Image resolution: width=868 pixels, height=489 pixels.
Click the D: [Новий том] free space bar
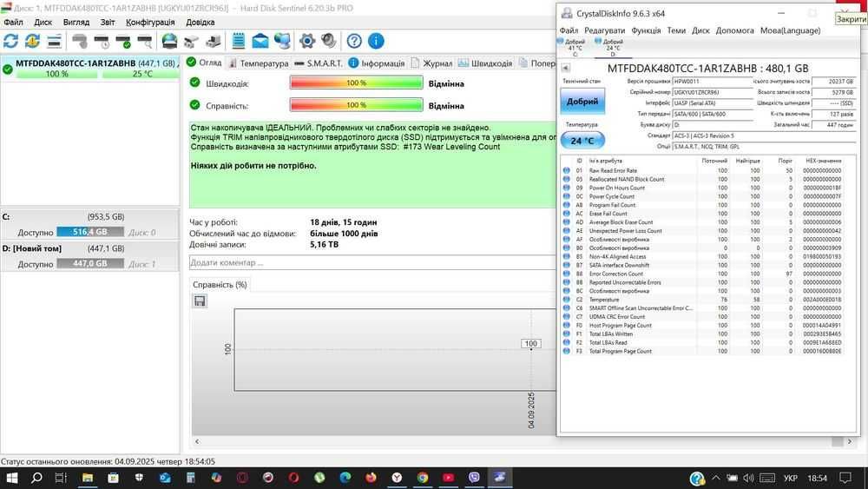click(90, 263)
